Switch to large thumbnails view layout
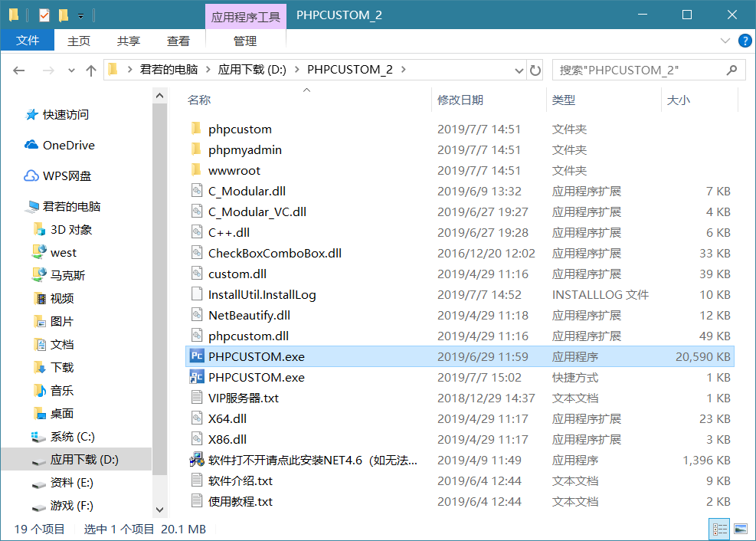The image size is (756, 541). 740,530
